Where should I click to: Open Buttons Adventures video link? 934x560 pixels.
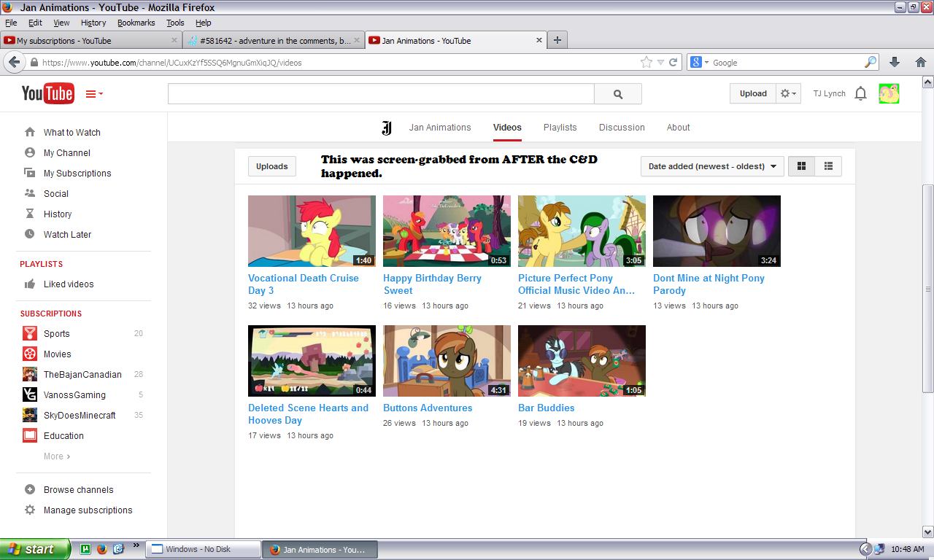point(428,408)
